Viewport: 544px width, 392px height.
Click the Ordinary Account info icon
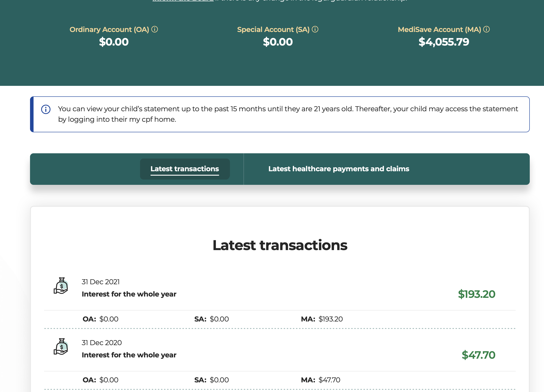pyautogui.click(x=155, y=29)
